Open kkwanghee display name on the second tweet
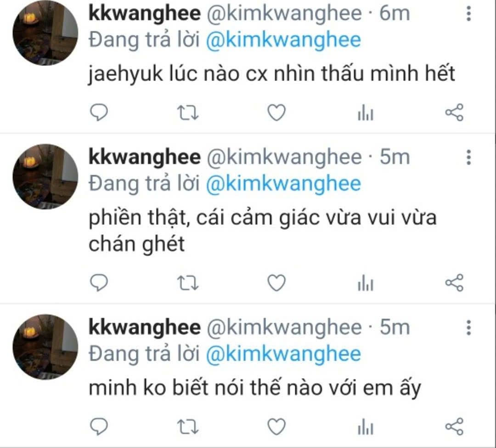Viewport: 496px width, 448px height. 145,157
